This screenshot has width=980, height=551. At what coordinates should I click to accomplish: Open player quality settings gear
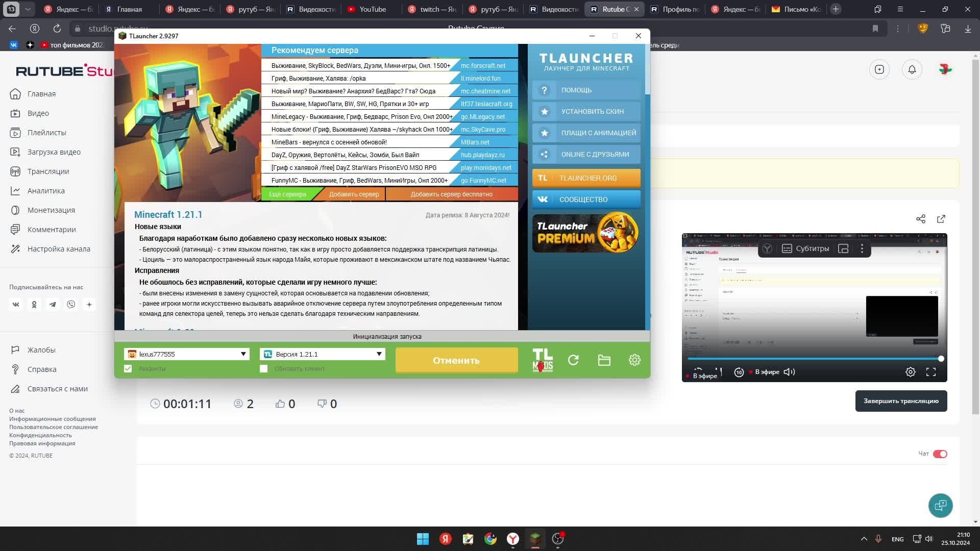(x=910, y=372)
